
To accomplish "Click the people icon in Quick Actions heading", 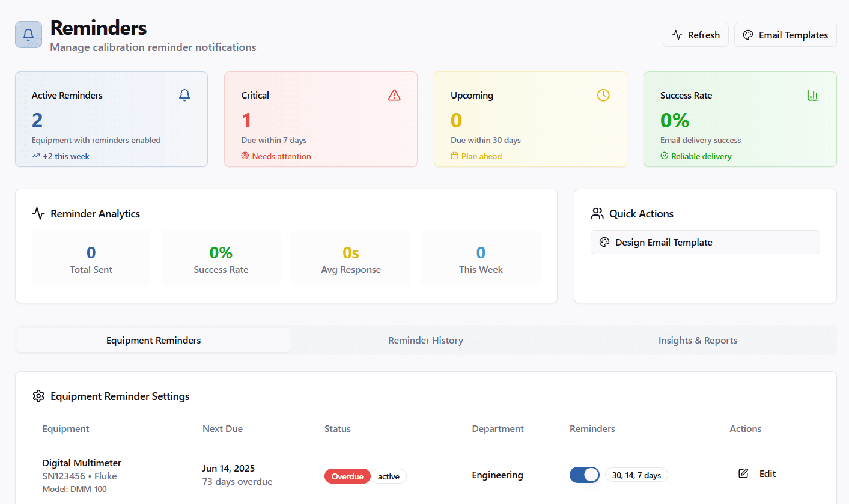I will coord(597,213).
